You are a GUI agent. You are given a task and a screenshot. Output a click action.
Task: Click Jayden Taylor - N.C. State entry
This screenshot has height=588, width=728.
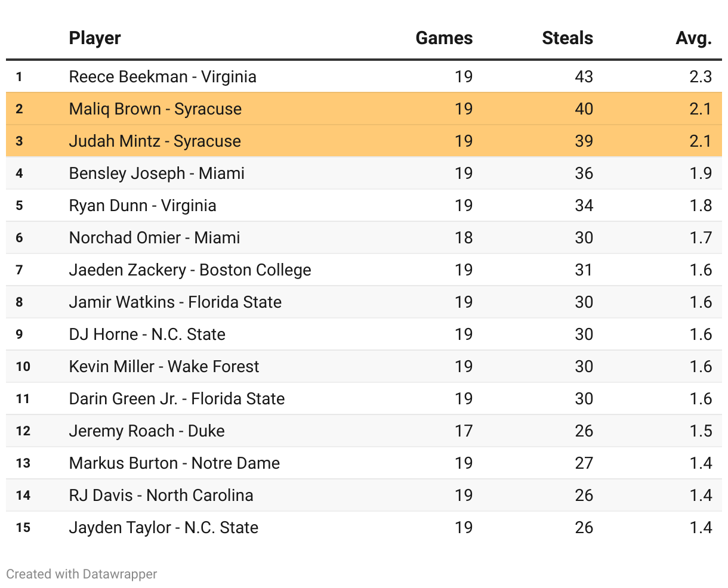click(x=164, y=528)
